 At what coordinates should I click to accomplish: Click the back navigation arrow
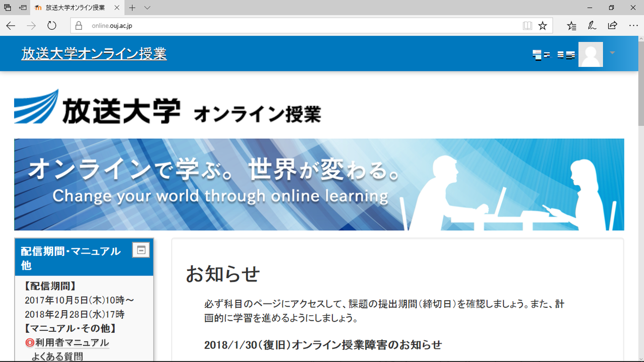(11, 25)
